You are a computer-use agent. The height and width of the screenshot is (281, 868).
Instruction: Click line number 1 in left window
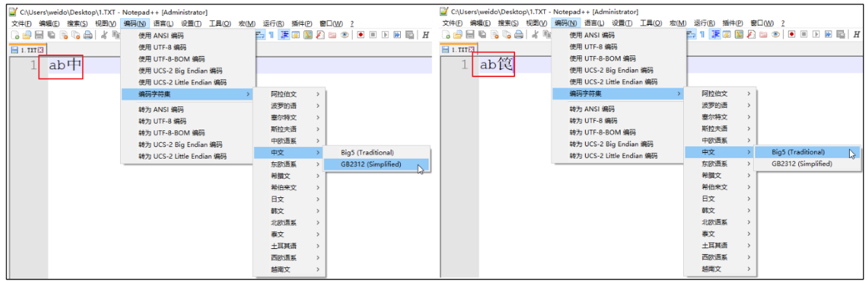click(x=33, y=66)
